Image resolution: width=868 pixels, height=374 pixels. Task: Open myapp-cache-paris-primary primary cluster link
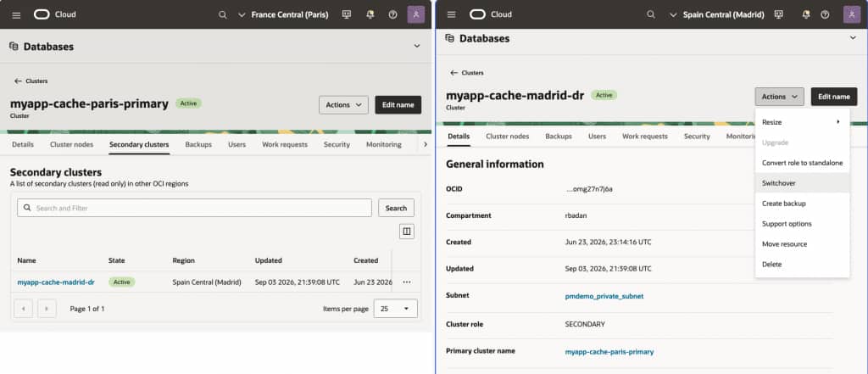tap(609, 351)
